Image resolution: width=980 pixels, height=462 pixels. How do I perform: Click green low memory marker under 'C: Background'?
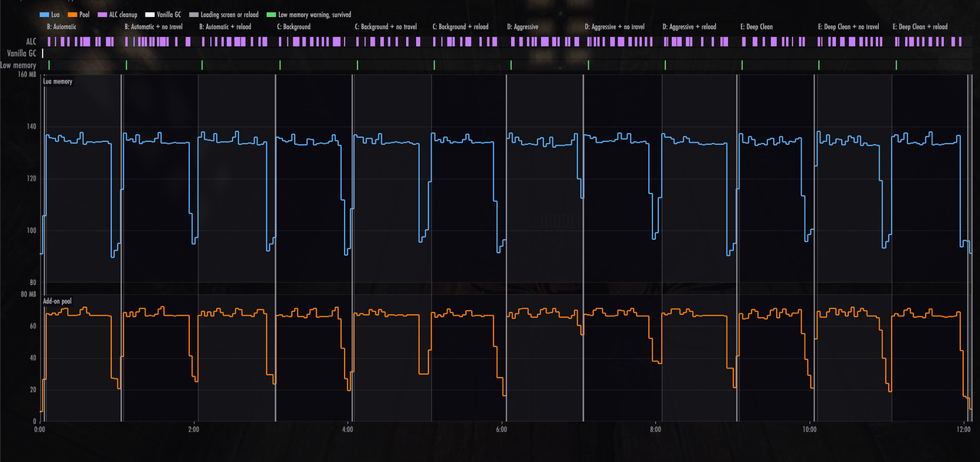click(280, 65)
